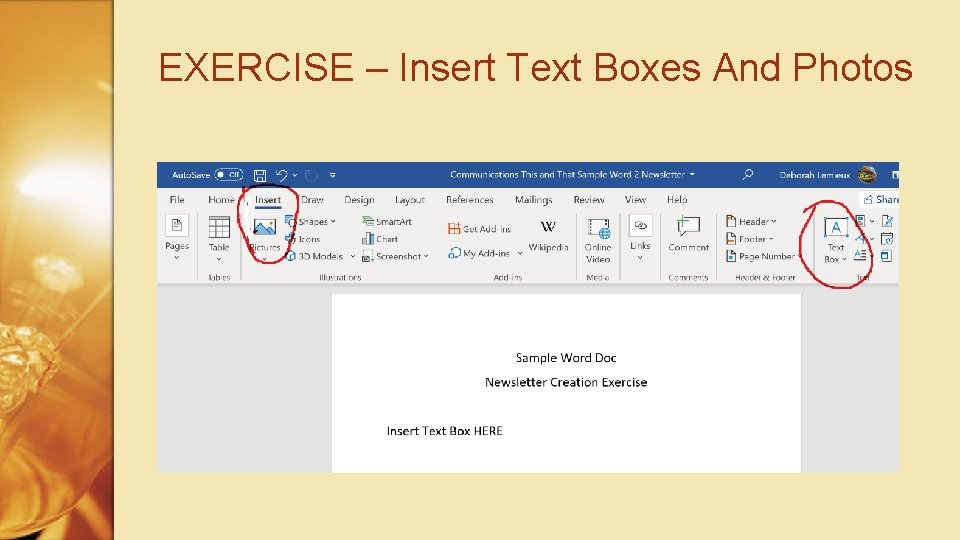Screen dimensions: 960x540
Task: Open the Design tab
Action: [359, 200]
